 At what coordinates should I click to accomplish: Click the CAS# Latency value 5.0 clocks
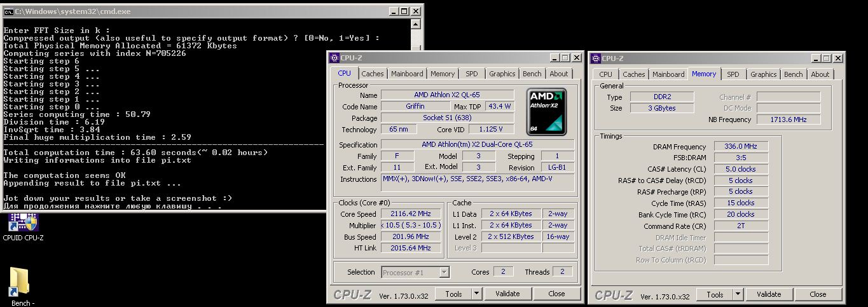tap(741, 169)
